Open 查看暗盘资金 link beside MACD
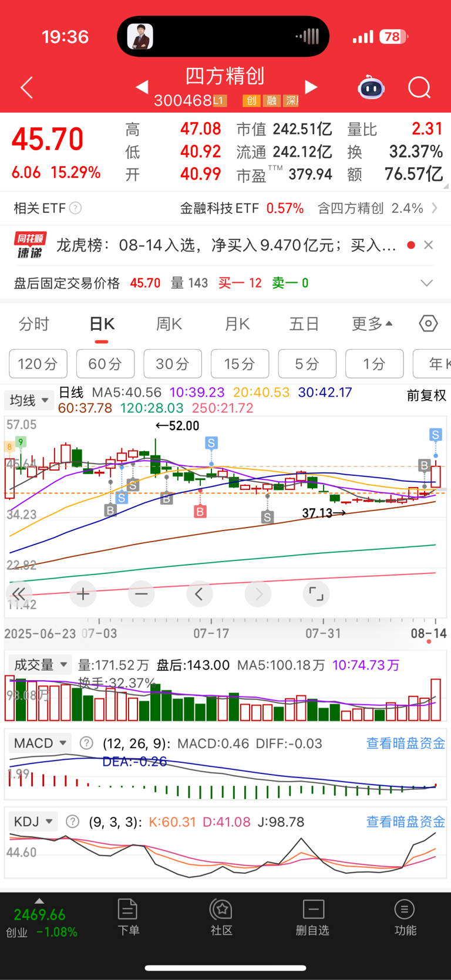 coord(406,744)
